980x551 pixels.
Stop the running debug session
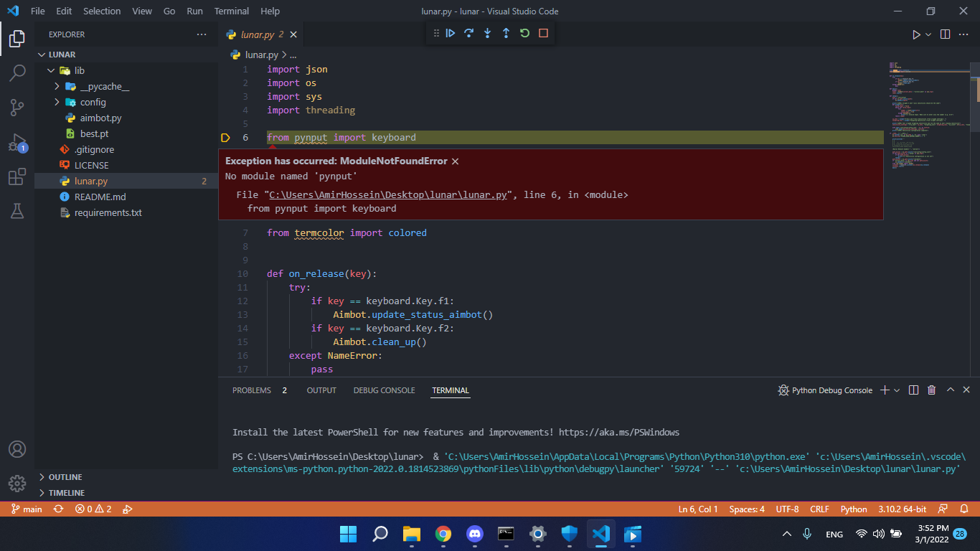[x=543, y=33]
